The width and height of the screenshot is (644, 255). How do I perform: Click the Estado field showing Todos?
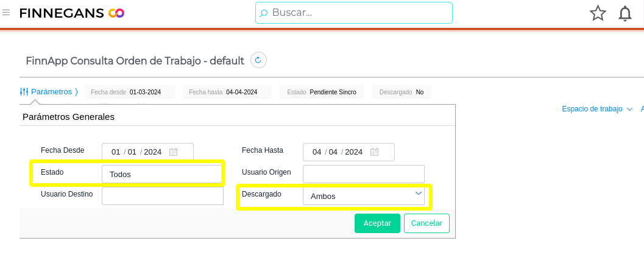pos(161,174)
